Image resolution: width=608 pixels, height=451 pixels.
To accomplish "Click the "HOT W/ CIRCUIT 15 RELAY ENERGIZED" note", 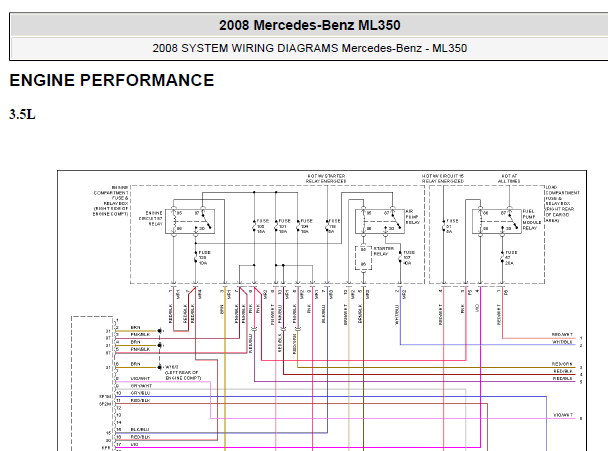I will coord(443,178).
